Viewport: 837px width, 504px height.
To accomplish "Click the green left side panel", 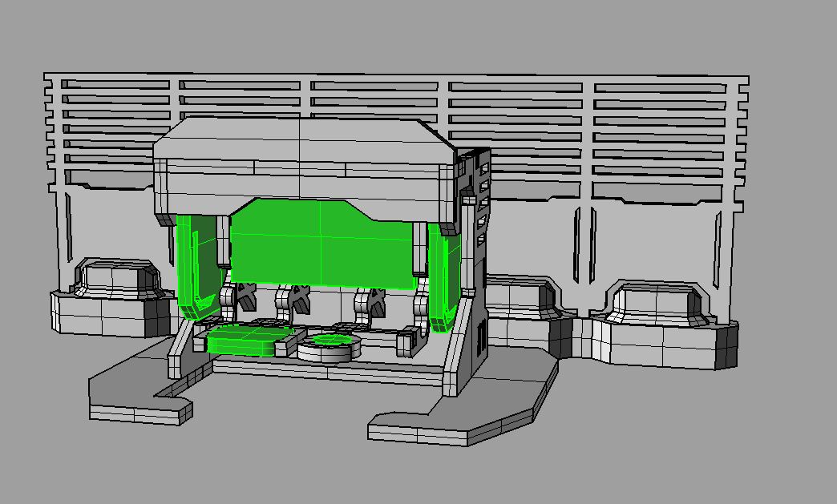I will (198, 267).
